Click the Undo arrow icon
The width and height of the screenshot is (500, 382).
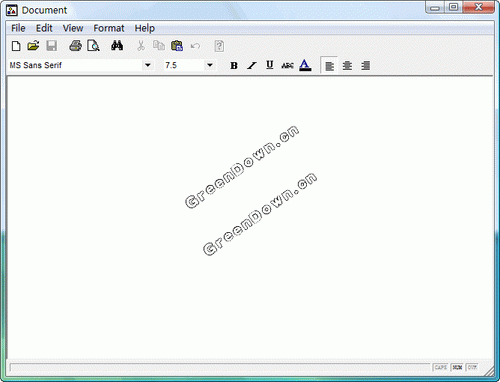click(195, 46)
